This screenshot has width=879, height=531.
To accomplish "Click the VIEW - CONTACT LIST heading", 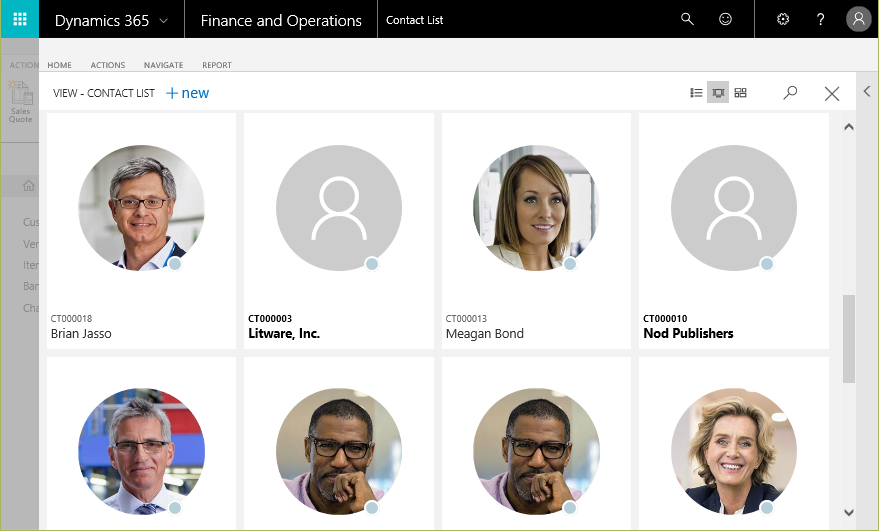I will [104, 93].
